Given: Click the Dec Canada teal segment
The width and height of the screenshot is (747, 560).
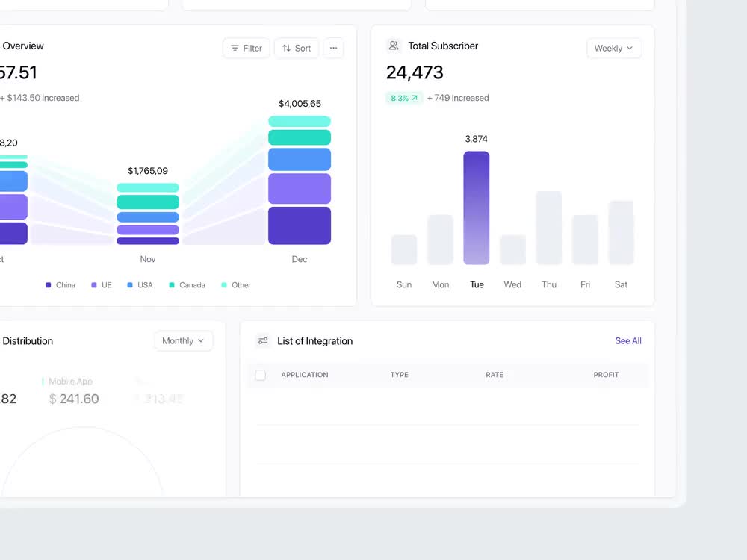Looking at the screenshot, I should coord(300,137).
